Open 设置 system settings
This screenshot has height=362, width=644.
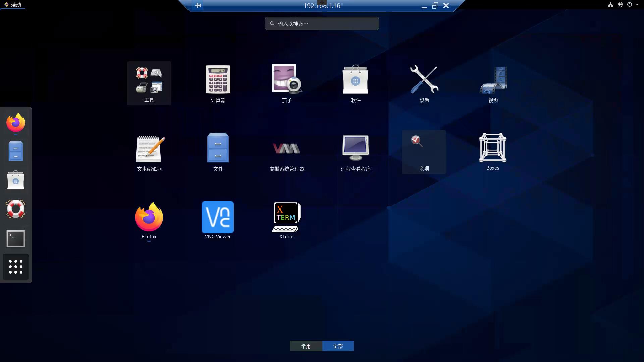click(424, 83)
